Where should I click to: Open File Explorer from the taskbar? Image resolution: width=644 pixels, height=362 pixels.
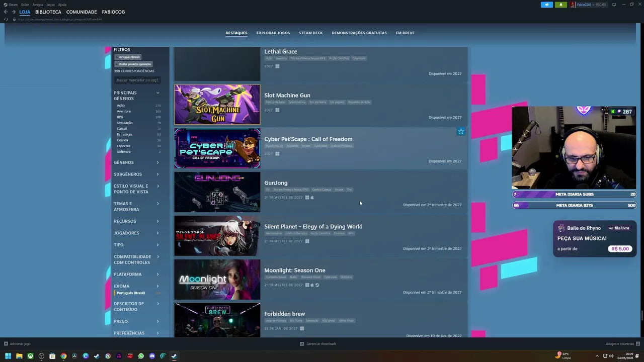coord(19,356)
